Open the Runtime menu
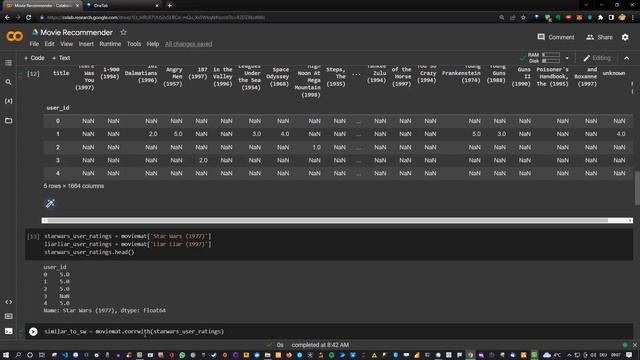Screen dimensions: 640x360 [110, 44]
